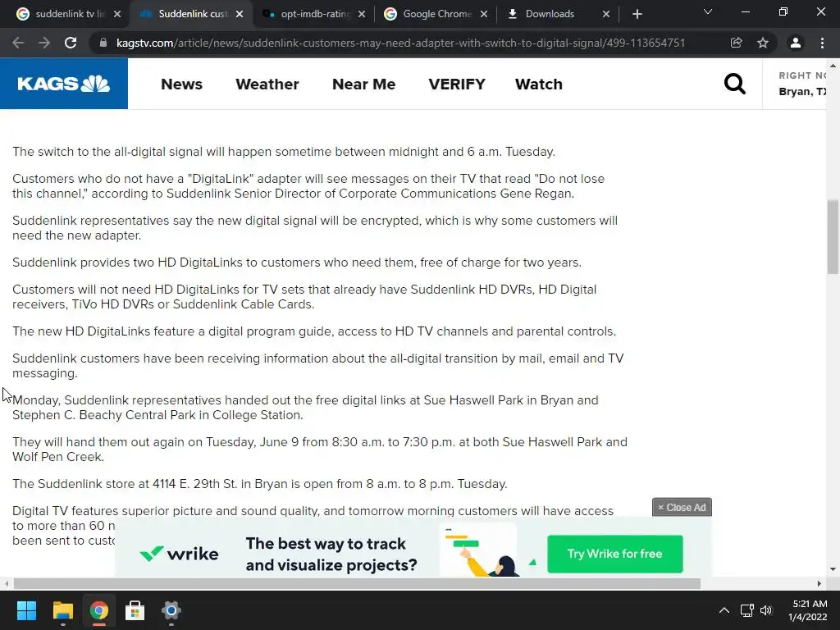The image size is (840, 630).
Task: Go back using the browser back arrow
Action: 18,43
